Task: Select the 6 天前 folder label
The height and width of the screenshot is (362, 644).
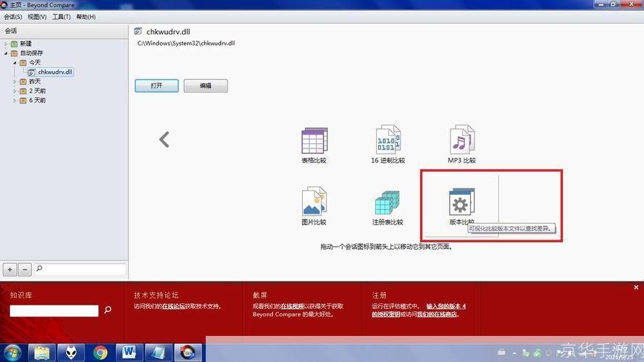Action: click(x=37, y=100)
